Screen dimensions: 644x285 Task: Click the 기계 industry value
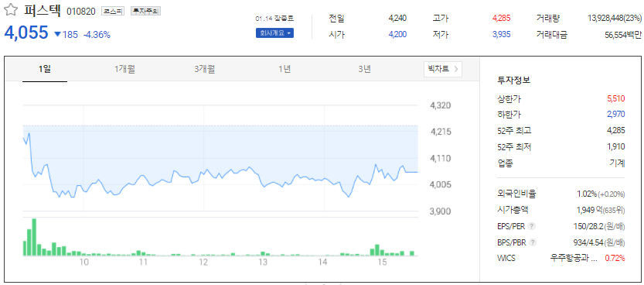[617, 163]
